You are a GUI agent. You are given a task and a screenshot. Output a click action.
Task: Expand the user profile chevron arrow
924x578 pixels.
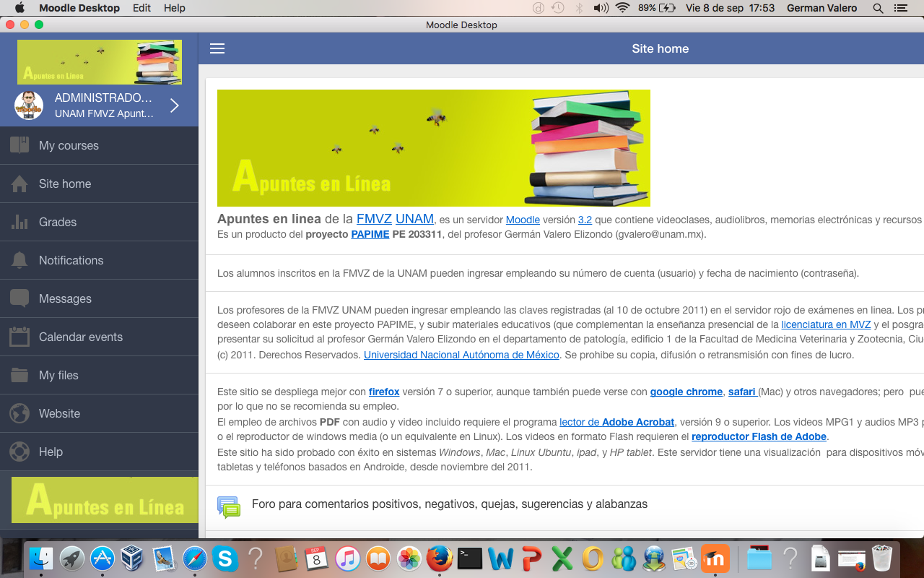tap(175, 105)
